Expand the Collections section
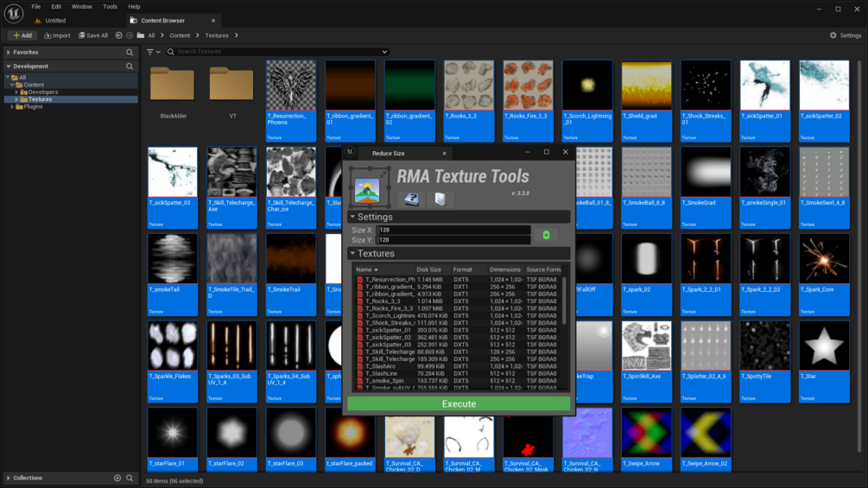This screenshot has width=868, height=488. tap(9, 478)
